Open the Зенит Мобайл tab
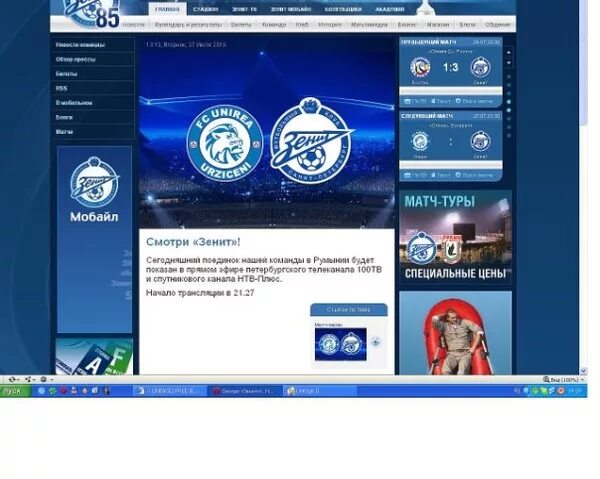 pos(291,9)
